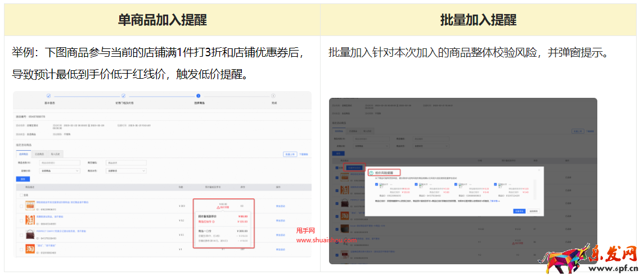
Task: Tick 全选 checkbox in left product list
Action: pos(21,195)
